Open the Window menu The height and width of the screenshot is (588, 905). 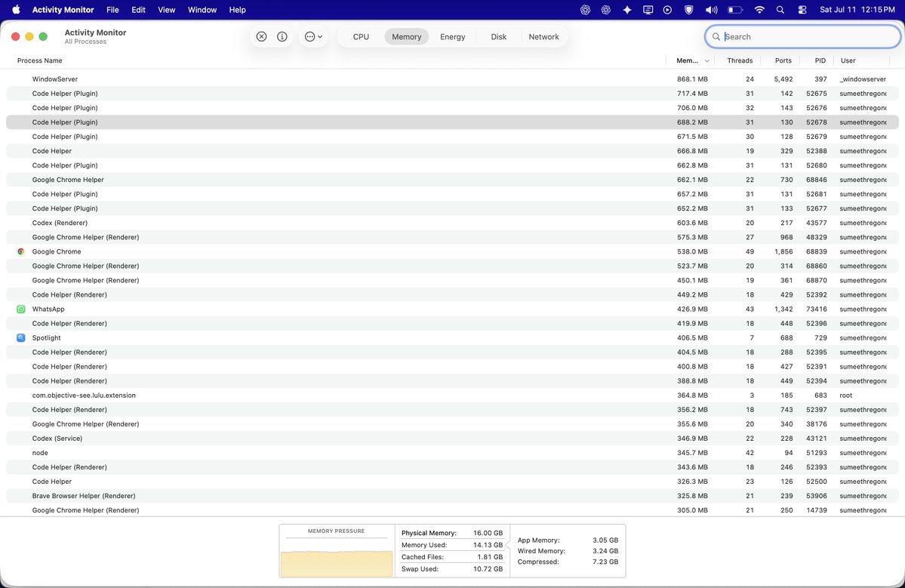coord(202,10)
